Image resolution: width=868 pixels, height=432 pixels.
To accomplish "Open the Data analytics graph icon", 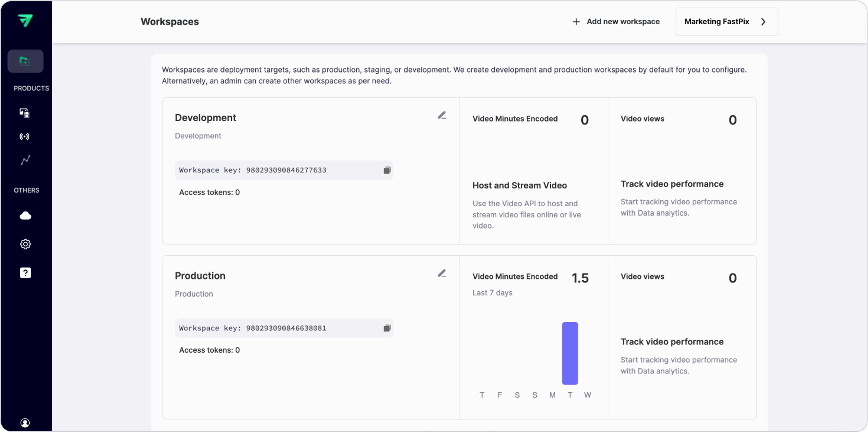I will coord(25,160).
